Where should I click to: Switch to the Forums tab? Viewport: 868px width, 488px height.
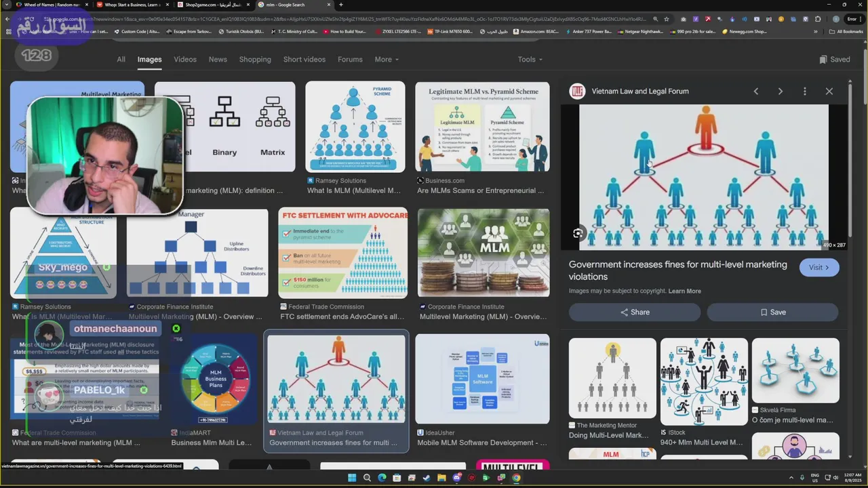click(x=350, y=59)
